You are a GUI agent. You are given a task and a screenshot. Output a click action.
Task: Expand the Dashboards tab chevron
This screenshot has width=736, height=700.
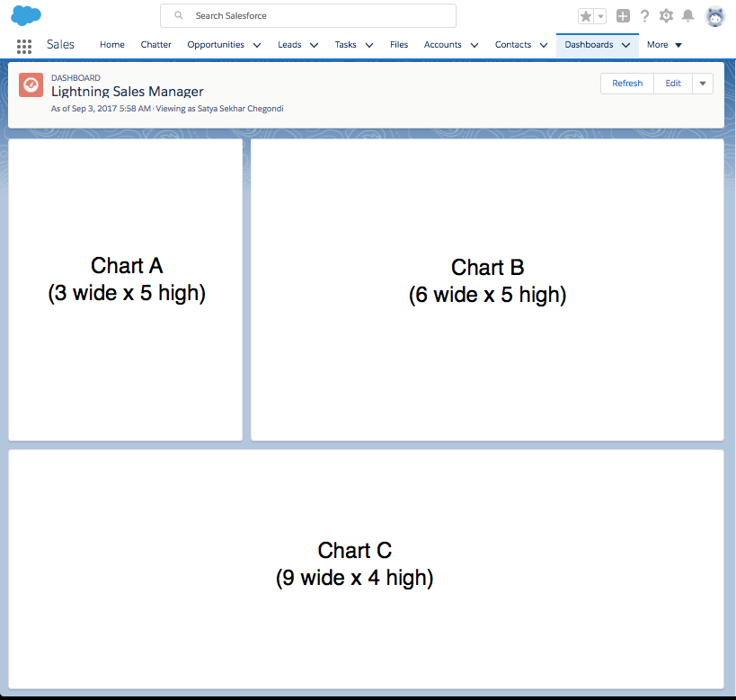click(625, 45)
